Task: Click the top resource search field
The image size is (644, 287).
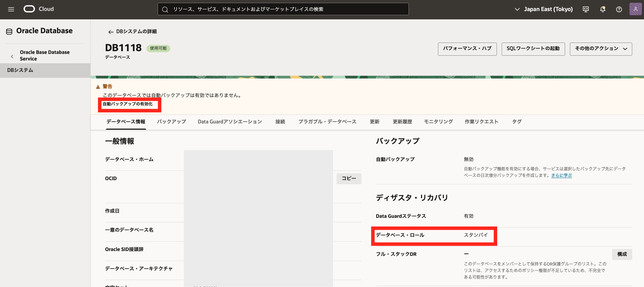Action: [x=283, y=9]
